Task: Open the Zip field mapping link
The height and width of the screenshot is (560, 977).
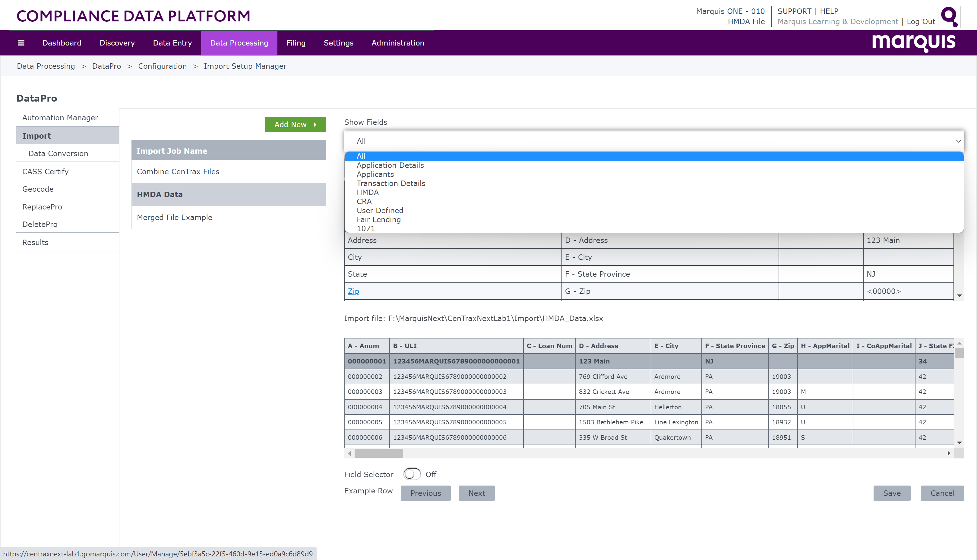Action: (x=353, y=291)
